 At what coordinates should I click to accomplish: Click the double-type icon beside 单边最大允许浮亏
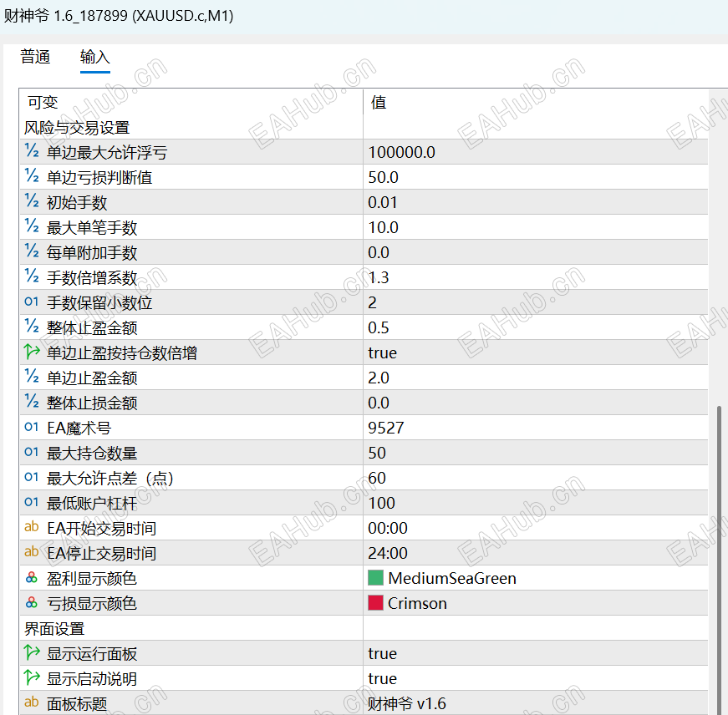(32, 151)
